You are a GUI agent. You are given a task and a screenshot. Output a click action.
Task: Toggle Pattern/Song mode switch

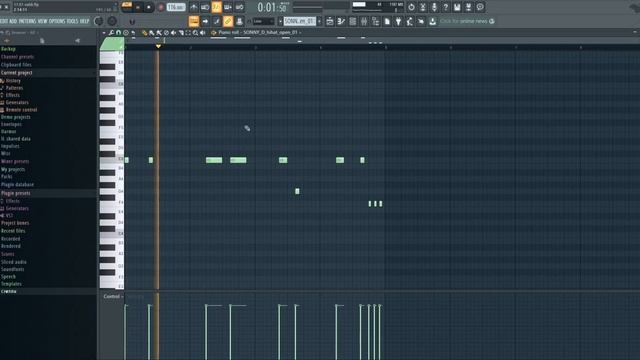(x=127, y=5)
